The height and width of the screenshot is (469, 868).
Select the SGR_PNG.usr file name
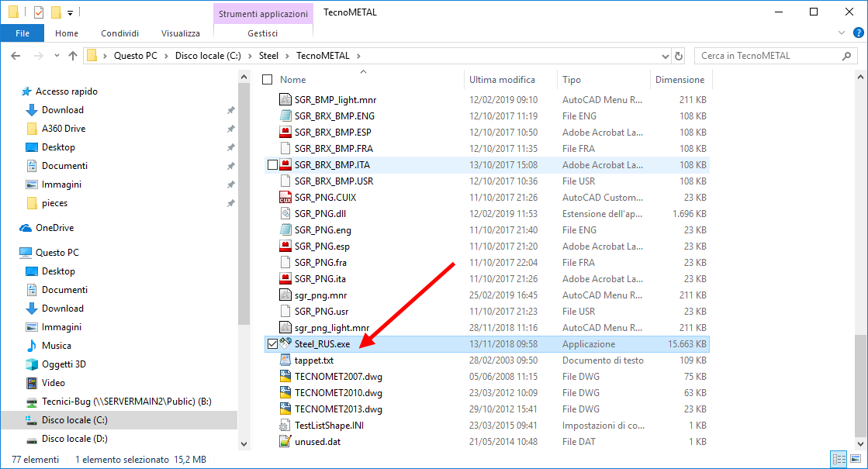pos(321,312)
